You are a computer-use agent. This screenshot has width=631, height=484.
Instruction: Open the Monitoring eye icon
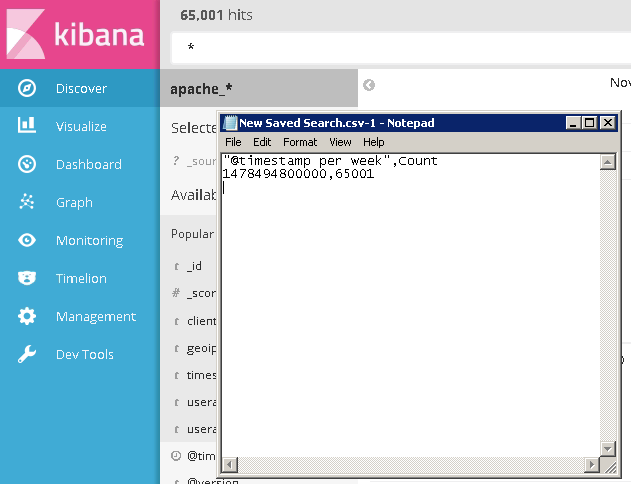[27, 240]
